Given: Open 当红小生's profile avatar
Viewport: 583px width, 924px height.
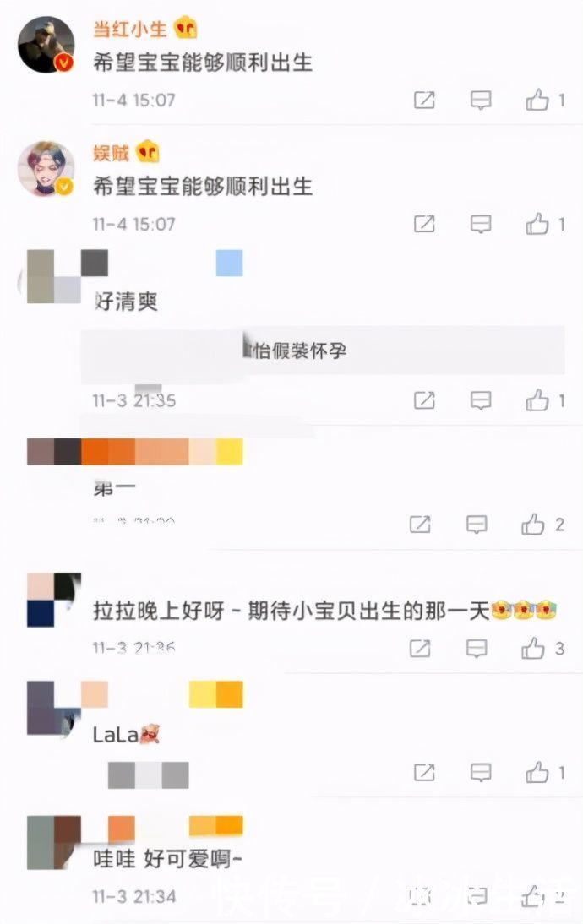Looking at the screenshot, I should click(x=46, y=45).
